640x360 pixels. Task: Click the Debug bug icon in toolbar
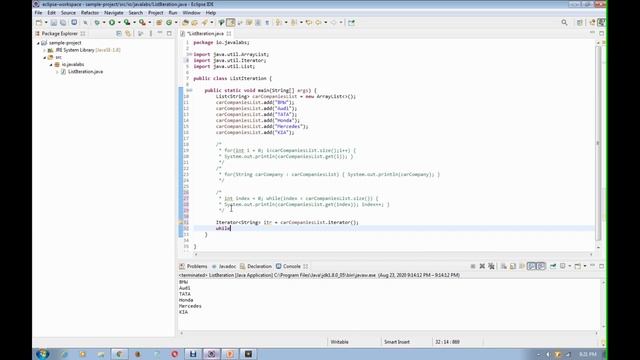point(97,22)
